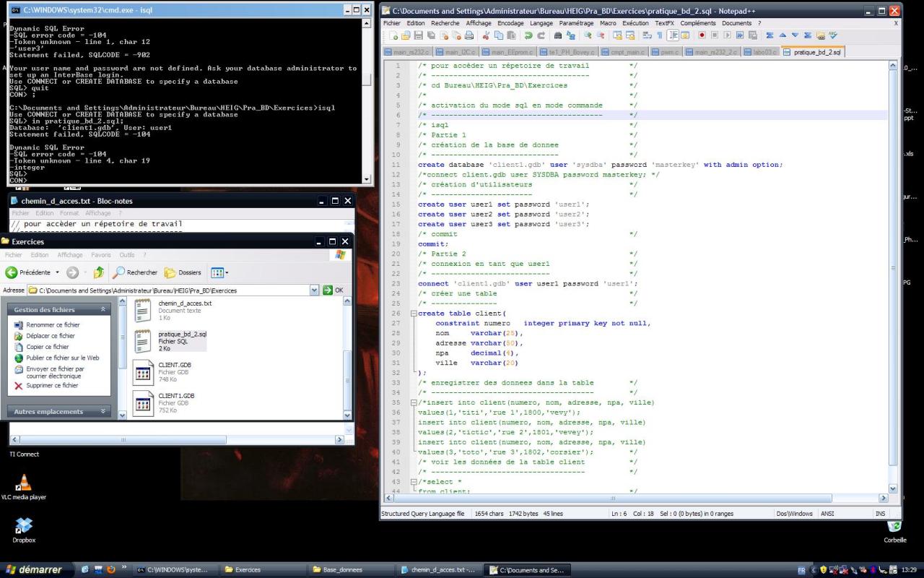Image resolution: width=924 pixels, height=578 pixels.
Task: Toggle show all characters pilcrow icon
Action: pos(659,35)
